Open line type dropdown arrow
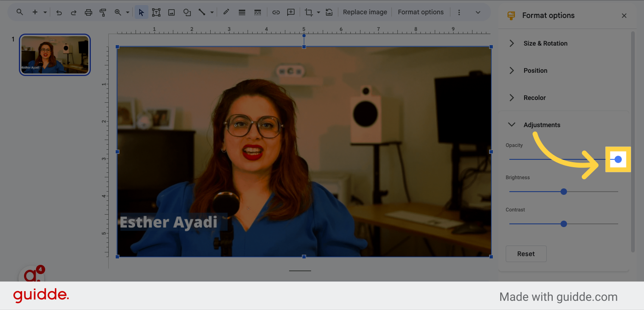Image resolution: width=644 pixels, height=310 pixels. (x=212, y=12)
